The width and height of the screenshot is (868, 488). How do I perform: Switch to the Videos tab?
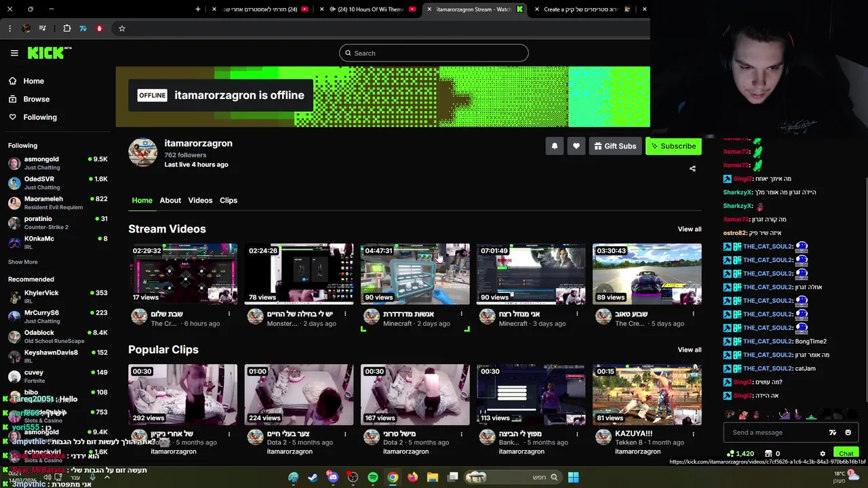pos(200,200)
